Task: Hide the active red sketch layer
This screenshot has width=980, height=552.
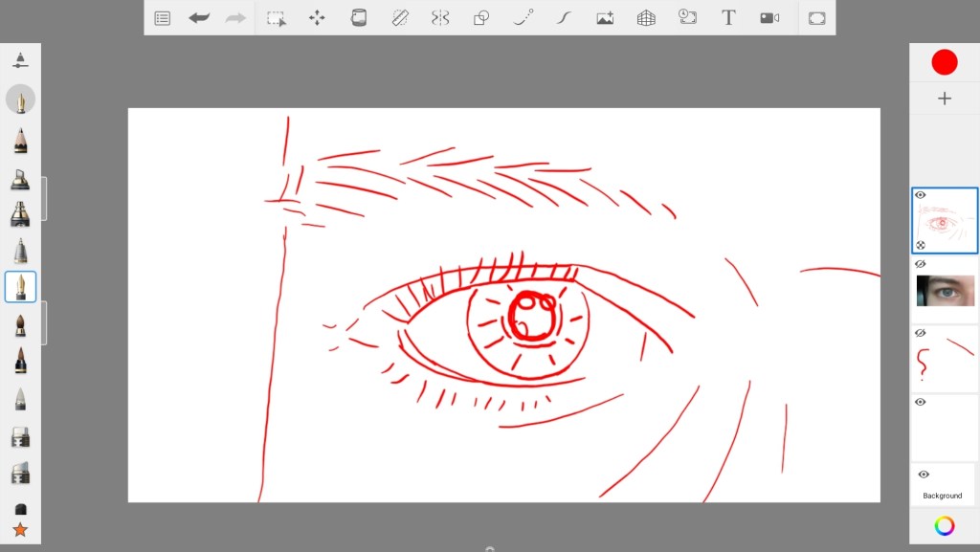Action: click(921, 195)
